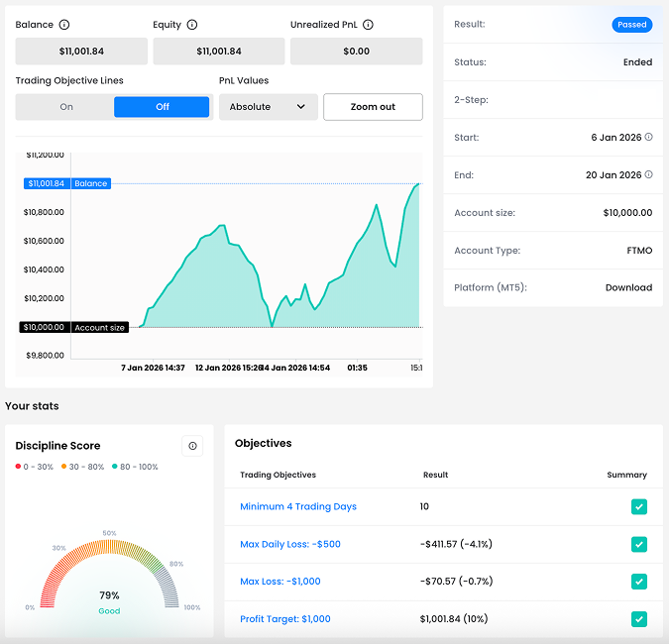Viewport: 669px width, 644px height.
Task: Click the info icon next to end date
Action: (649, 175)
